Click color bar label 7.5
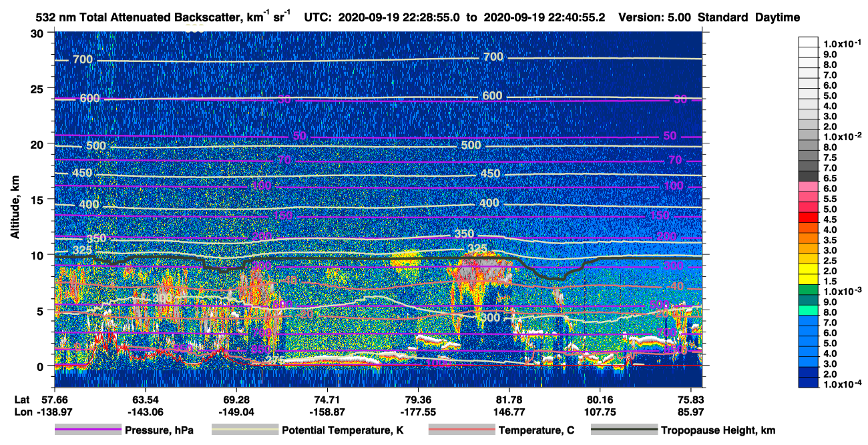Image resolution: width=868 pixels, height=445 pixels. pos(830,157)
